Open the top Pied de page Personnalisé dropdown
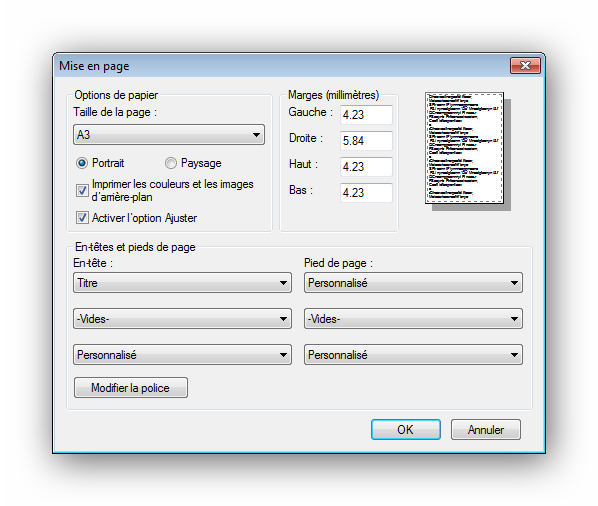This screenshot has height=506, width=598. point(413,283)
